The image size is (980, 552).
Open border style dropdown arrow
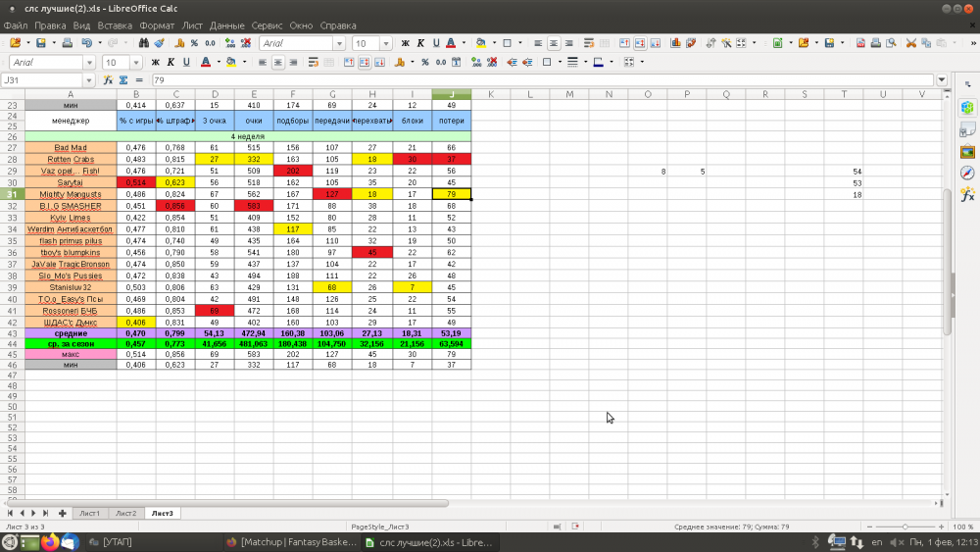click(x=585, y=62)
